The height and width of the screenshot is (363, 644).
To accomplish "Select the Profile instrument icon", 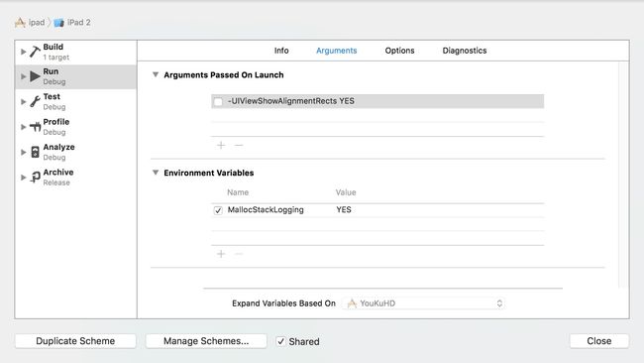I will [35, 127].
